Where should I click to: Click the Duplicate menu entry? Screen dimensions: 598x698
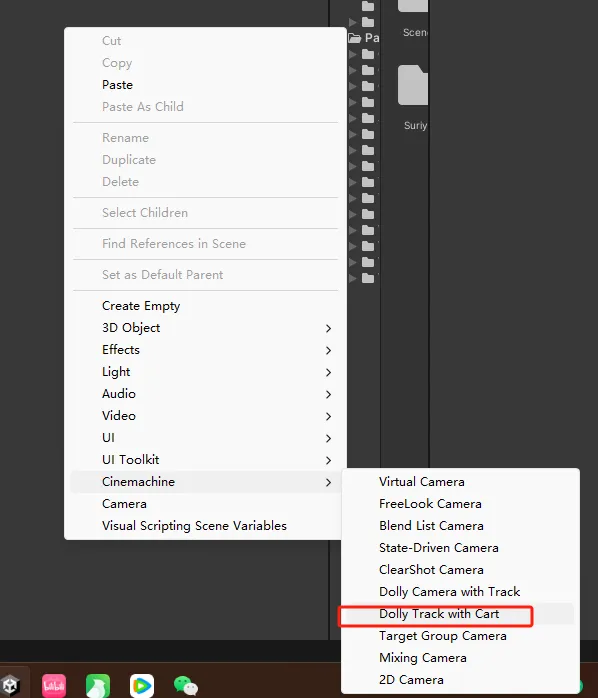205,159
